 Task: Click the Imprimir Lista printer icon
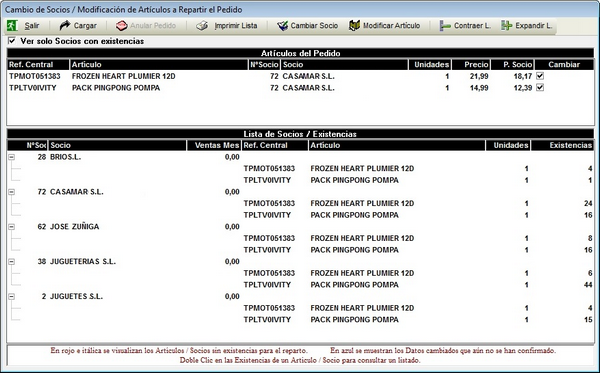202,26
